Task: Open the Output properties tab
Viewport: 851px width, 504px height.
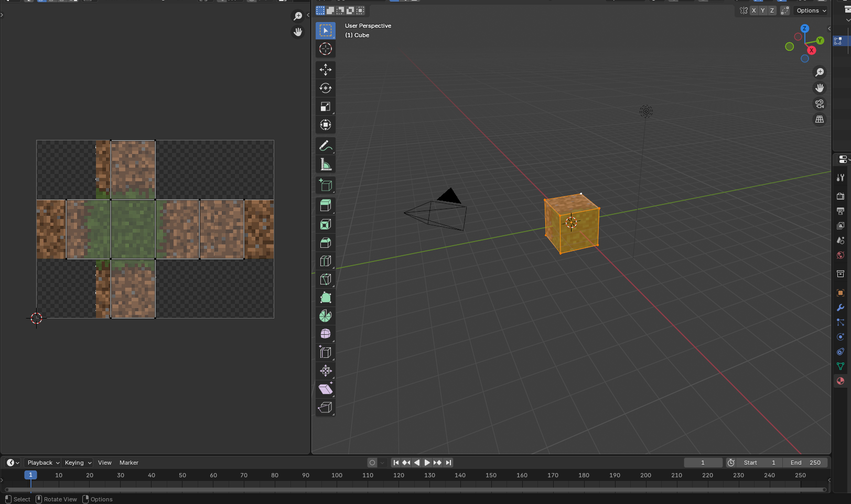Action: pyautogui.click(x=841, y=211)
